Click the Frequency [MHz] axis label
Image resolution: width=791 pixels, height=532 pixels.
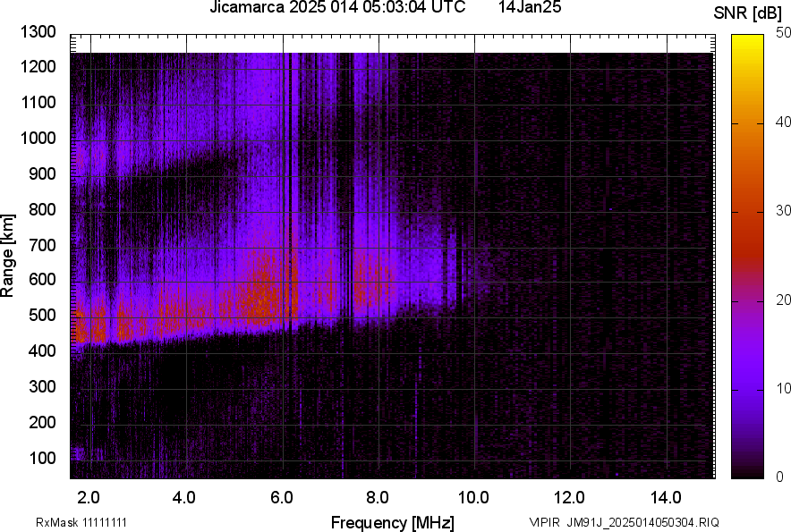[x=393, y=522]
